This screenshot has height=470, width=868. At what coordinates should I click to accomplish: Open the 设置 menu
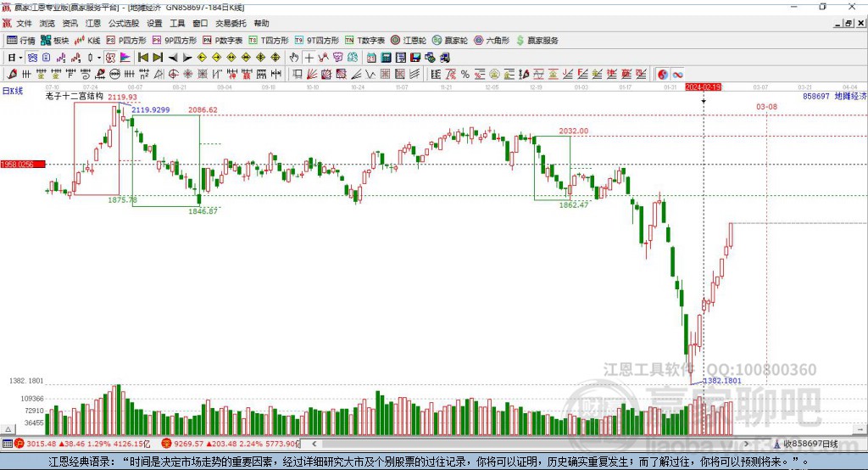[x=154, y=23]
